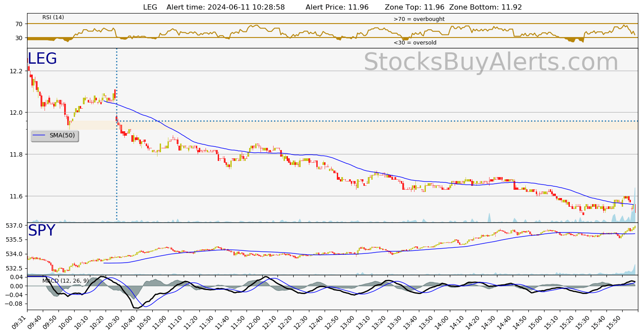Screen dimensions: 644x335
Task: Click the 537.0 SPY axis label
Action: pyautogui.click(x=14, y=226)
